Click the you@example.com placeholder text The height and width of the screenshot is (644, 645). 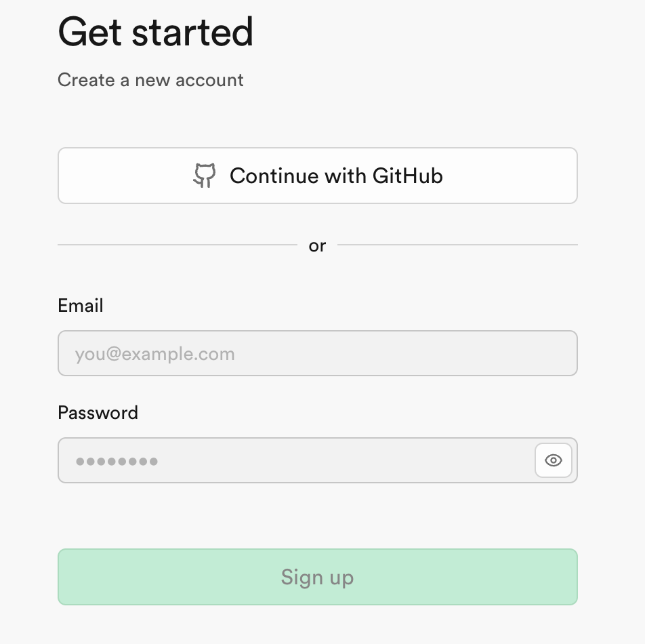coord(154,354)
